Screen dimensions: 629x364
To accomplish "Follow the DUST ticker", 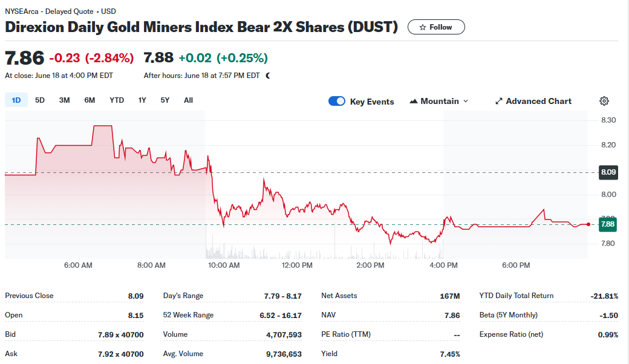I will click(x=436, y=27).
